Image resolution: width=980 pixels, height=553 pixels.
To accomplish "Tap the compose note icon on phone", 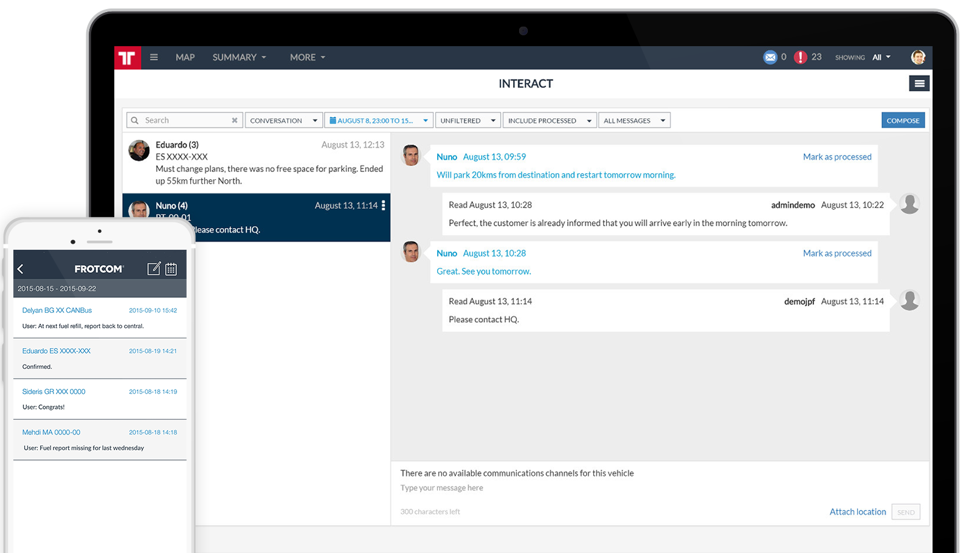I will click(x=154, y=269).
